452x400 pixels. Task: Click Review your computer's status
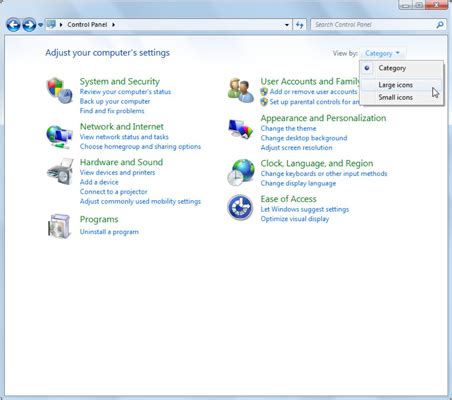click(x=125, y=92)
